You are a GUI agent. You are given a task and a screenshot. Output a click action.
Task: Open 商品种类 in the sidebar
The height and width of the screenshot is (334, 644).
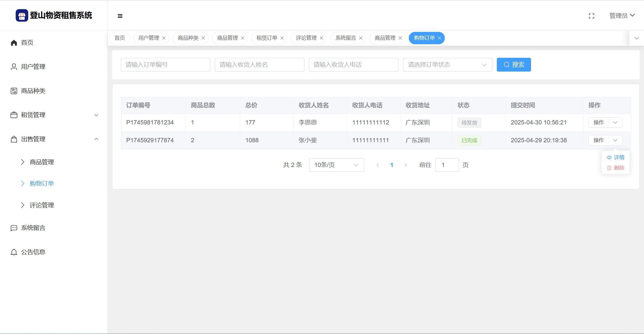click(x=33, y=91)
